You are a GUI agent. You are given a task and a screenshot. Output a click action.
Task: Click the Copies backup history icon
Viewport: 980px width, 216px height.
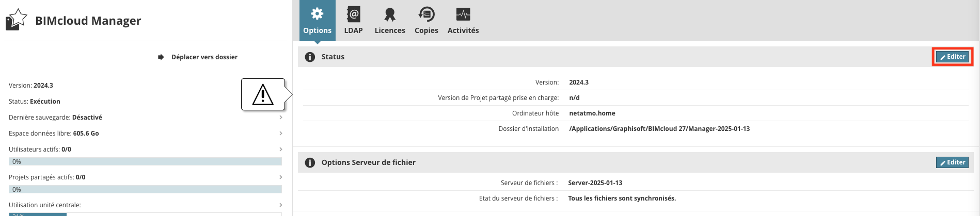pyautogui.click(x=426, y=14)
